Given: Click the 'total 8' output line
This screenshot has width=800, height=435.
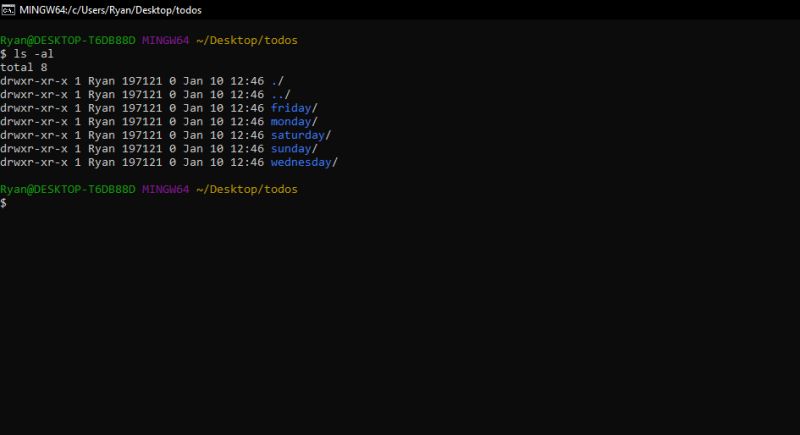Looking at the screenshot, I should [x=23, y=67].
